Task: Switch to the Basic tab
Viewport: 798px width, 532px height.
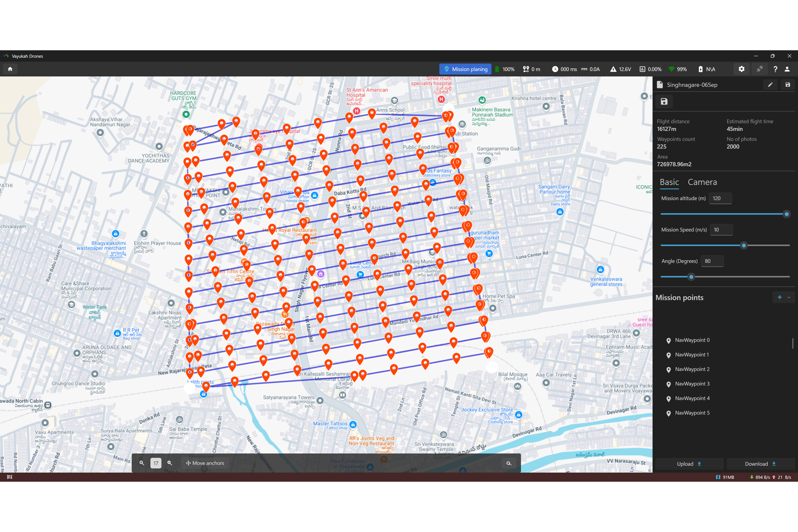Action: (x=669, y=182)
